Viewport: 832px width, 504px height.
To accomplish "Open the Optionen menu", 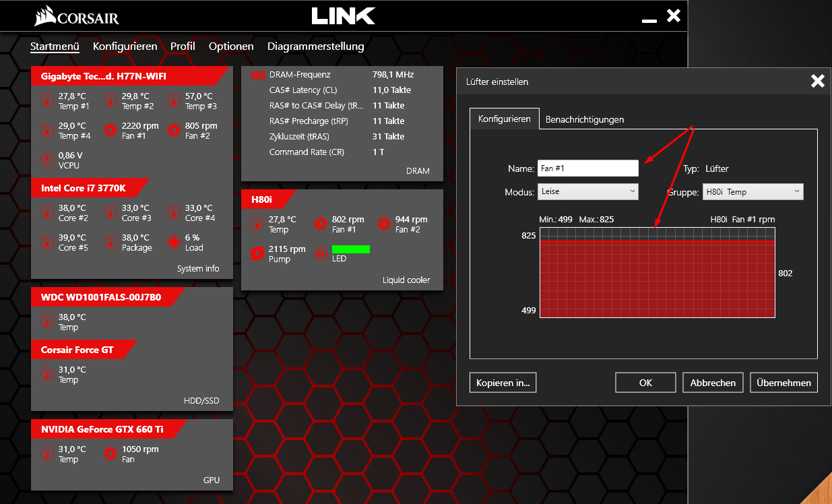I will tap(231, 46).
